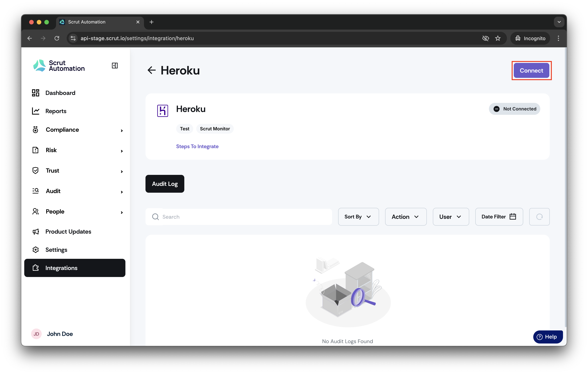Viewport: 588px width, 374px height.
Task: Click into the audit log Search field
Action: pyautogui.click(x=238, y=217)
